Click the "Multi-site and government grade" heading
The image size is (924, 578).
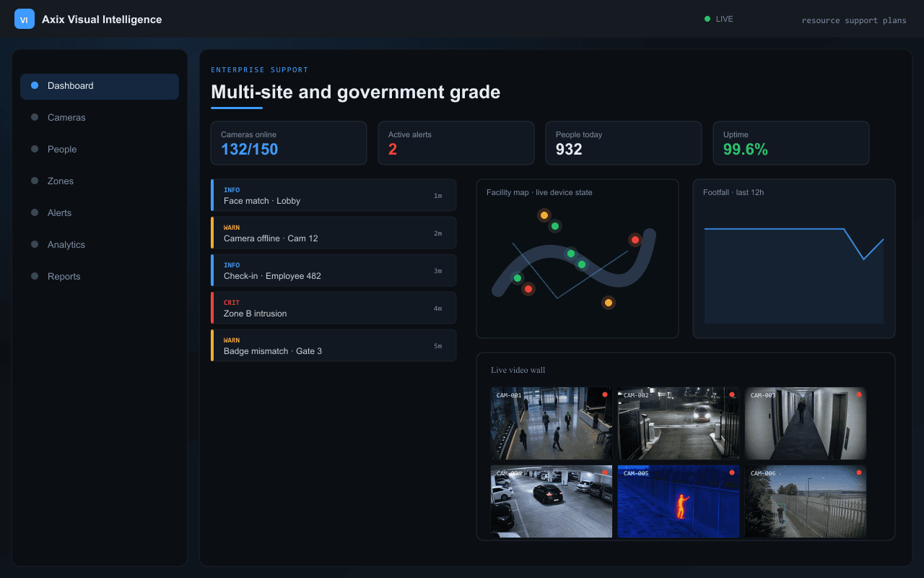[x=355, y=92]
